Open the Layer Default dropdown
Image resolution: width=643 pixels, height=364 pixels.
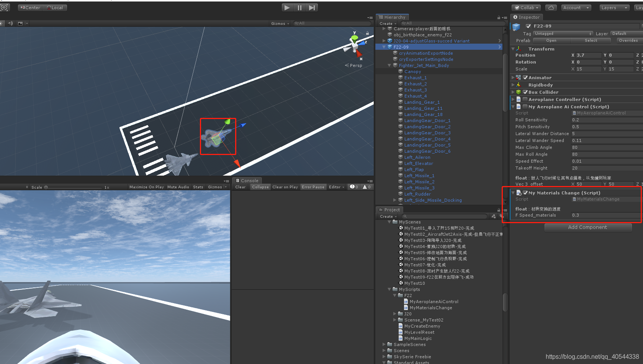[627, 34]
